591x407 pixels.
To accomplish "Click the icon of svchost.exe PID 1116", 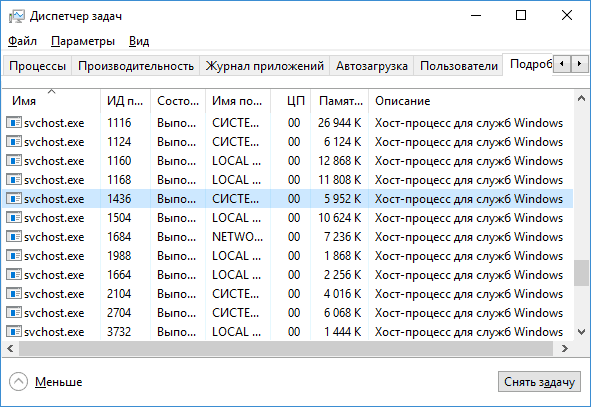I will pyautogui.click(x=14, y=122).
